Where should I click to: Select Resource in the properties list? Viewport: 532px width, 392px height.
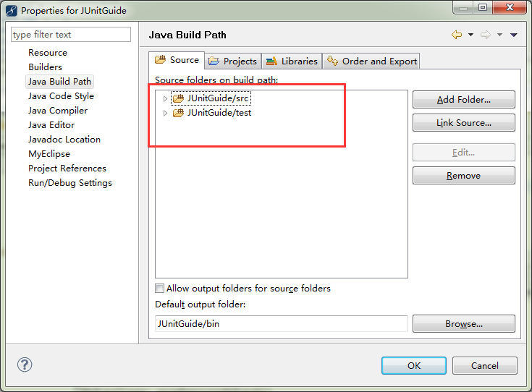click(x=48, y=53)
